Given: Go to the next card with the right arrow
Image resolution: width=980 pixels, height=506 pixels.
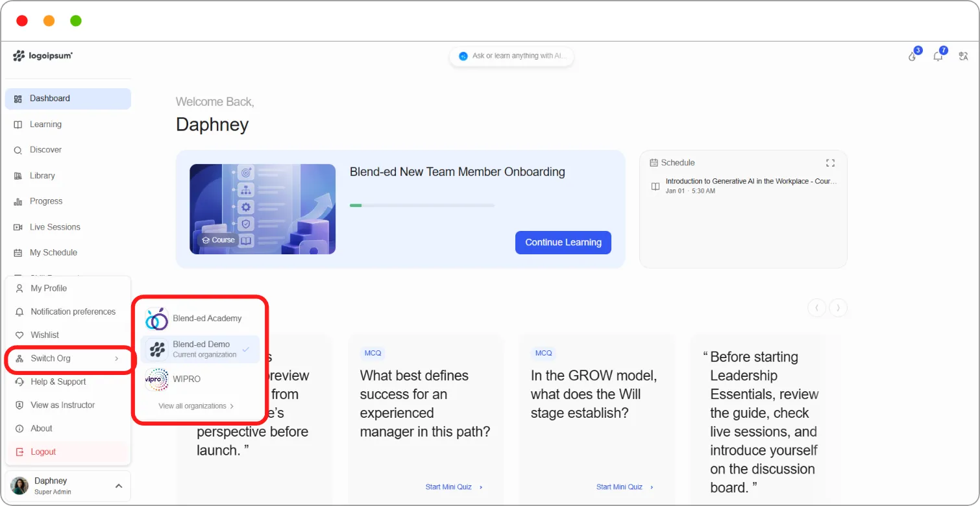Looking at the screenshot, I should [839, 307].
